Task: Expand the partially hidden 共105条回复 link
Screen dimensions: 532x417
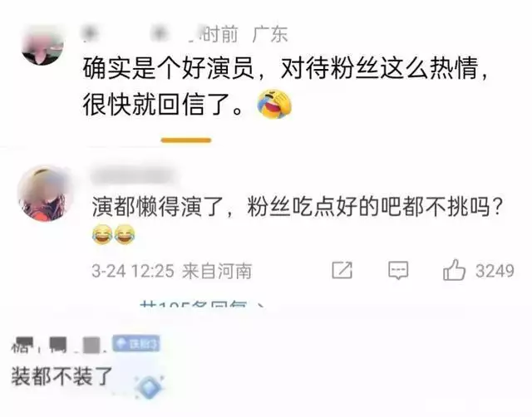Action: pos(202,303)
